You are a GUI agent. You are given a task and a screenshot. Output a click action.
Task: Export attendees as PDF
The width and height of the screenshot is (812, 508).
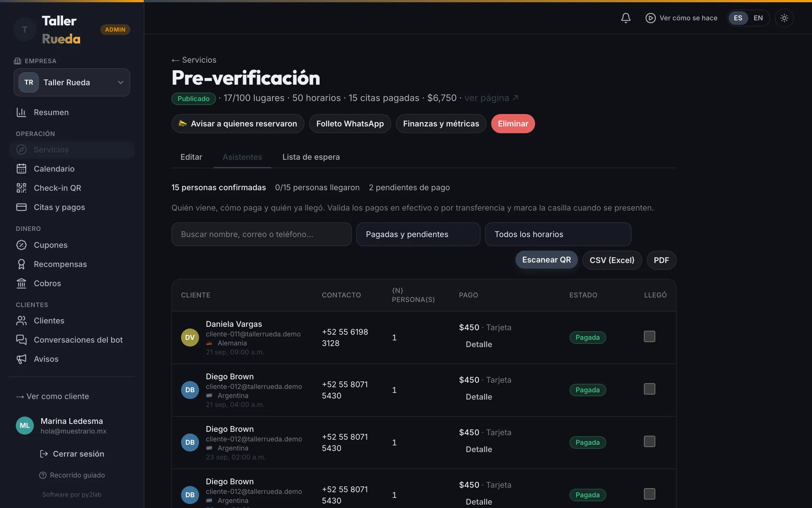pos(661,260)
